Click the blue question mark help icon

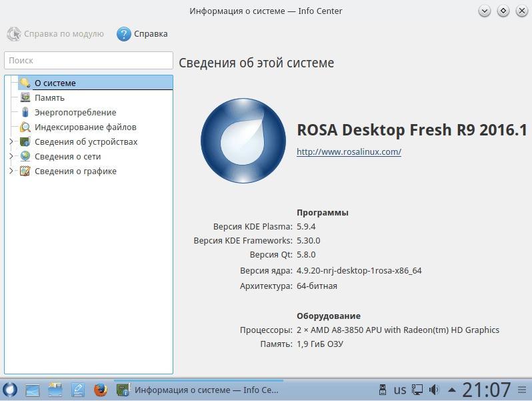124,34
